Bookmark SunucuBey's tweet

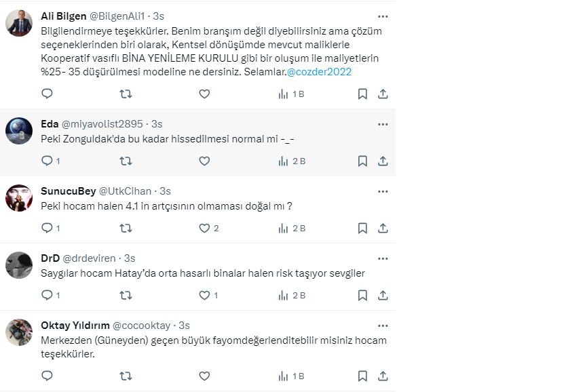(362, 229)
